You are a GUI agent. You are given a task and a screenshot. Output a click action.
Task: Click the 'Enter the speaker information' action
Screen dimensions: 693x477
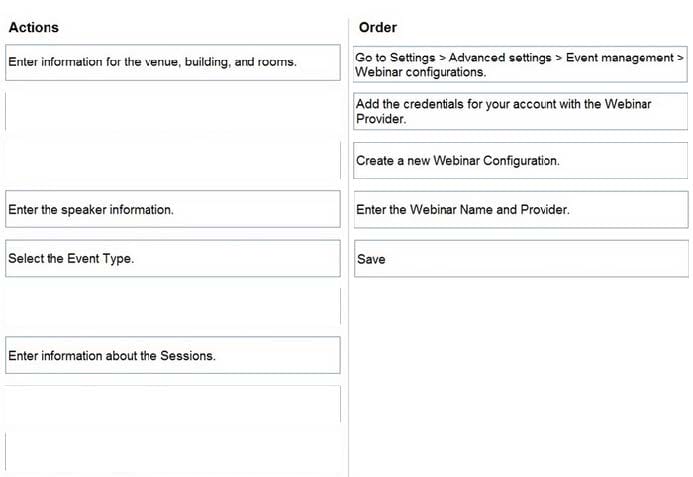coord(173,209)
